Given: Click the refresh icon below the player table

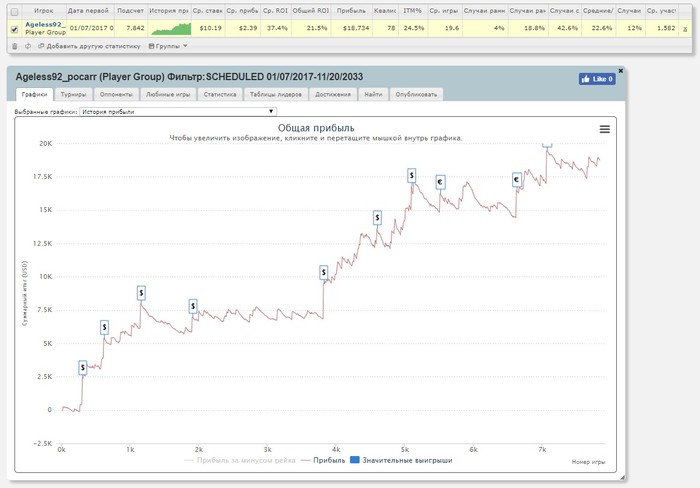Looking at the screenshot, I should coord(28,46).
